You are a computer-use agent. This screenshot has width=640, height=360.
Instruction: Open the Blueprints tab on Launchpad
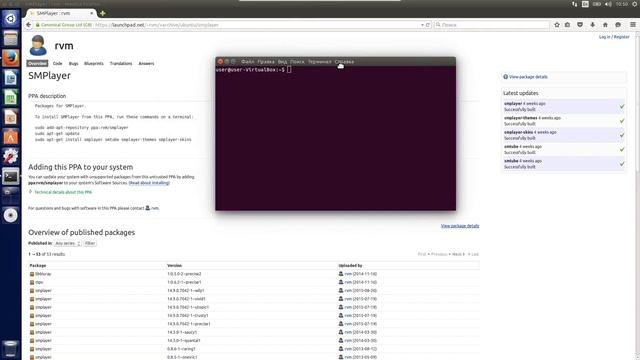click(93, 63)
